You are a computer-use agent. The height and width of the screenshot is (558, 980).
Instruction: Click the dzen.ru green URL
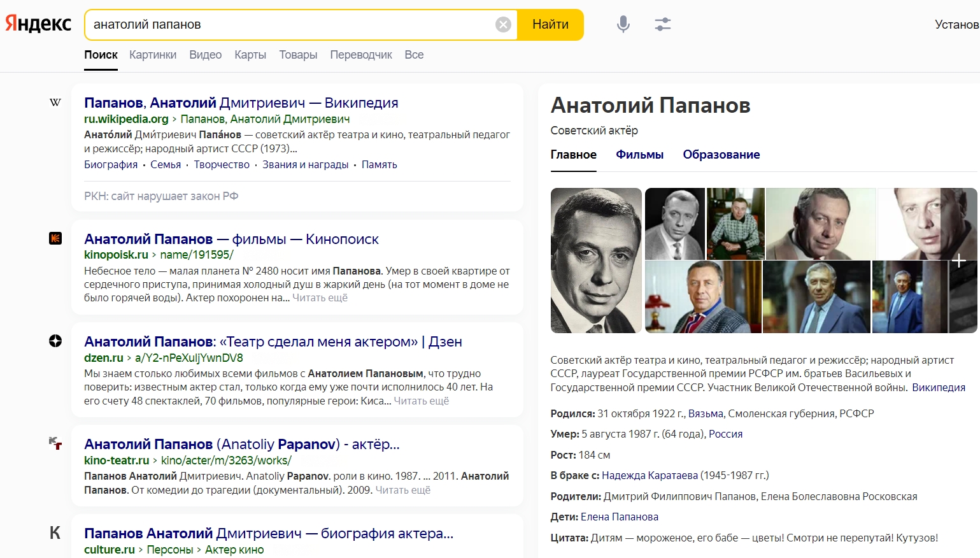(104, 358)
